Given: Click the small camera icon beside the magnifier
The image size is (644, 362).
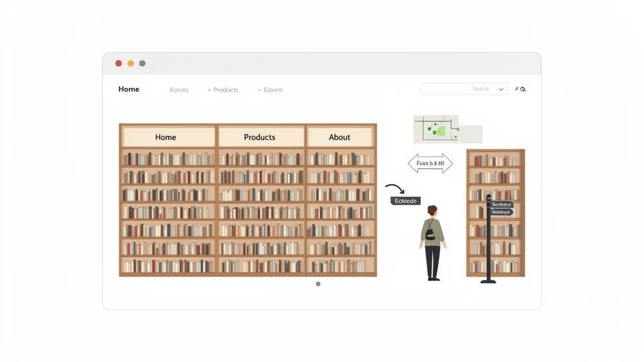Looking at the screenshot, I should pos(516,88).
